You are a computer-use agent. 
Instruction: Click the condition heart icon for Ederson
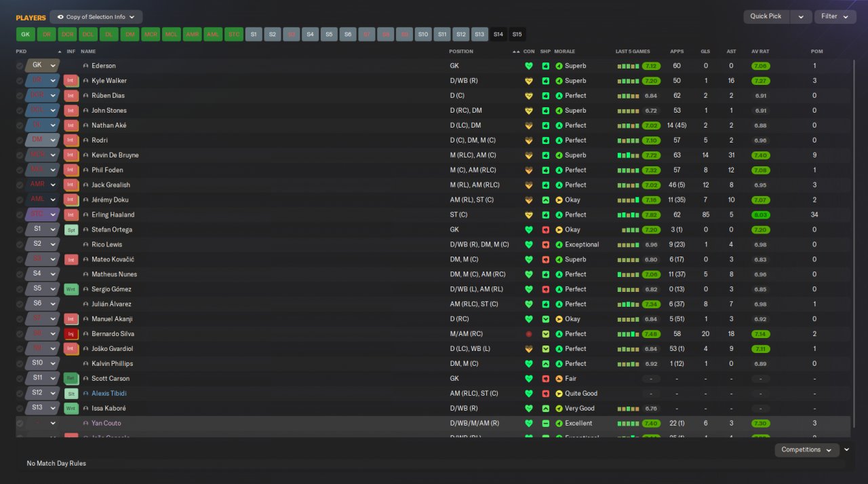529,66
